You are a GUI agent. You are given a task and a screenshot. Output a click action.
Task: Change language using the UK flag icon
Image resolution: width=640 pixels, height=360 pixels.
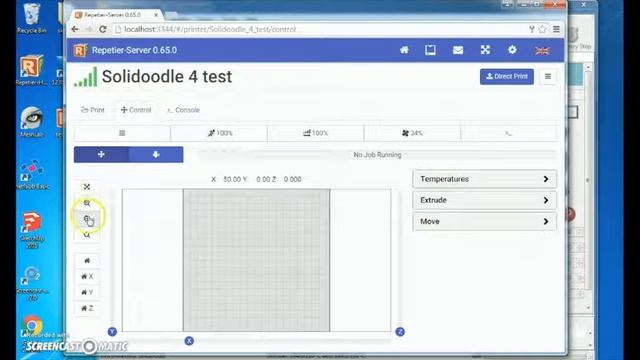point(542,50)
